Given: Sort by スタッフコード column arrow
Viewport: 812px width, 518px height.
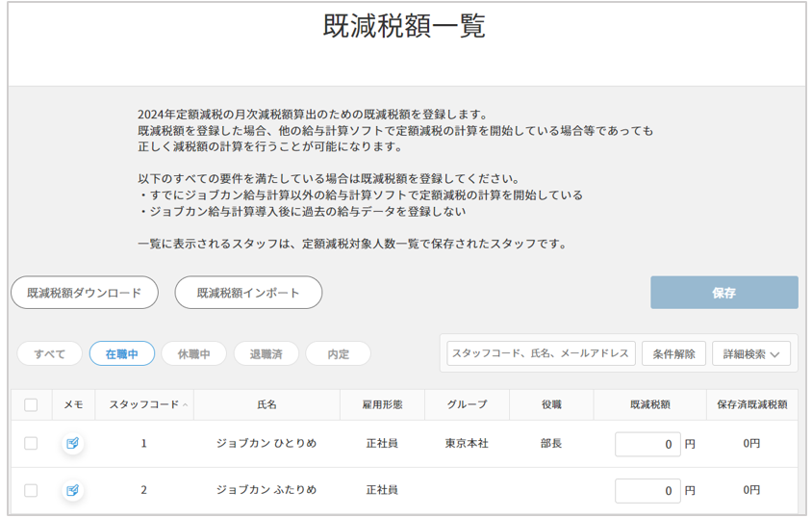Looking at the screenshot, I should (185, 405).
